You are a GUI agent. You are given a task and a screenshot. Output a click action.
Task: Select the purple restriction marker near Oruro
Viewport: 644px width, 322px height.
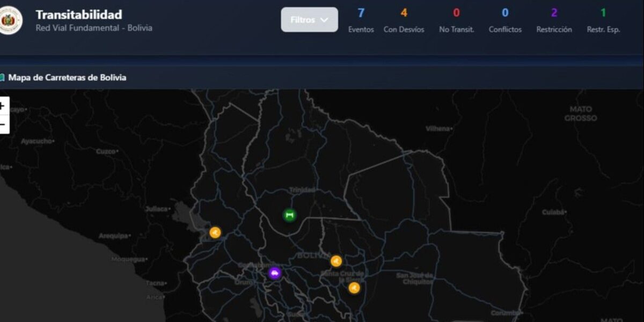tap(275, 273)
